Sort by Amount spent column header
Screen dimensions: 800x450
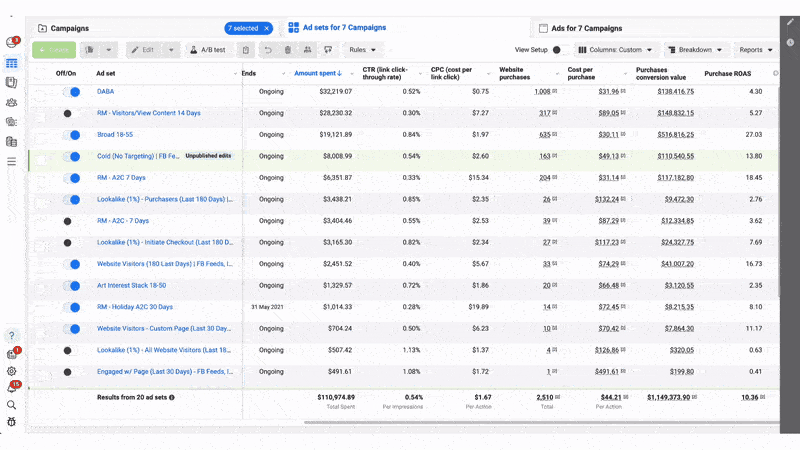(318, 73)
